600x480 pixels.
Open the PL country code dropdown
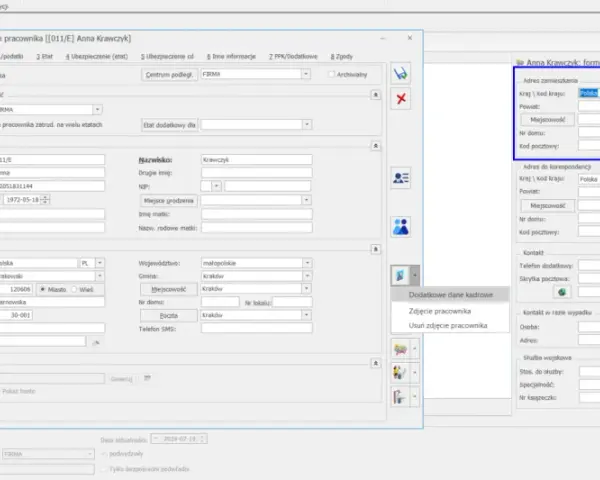[x=99, y=263]
